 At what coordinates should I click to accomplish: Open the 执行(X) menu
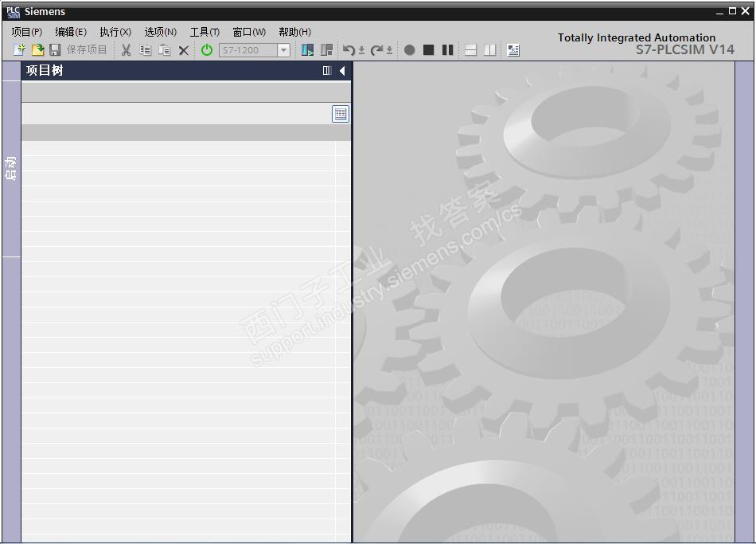tap(115, 32)
